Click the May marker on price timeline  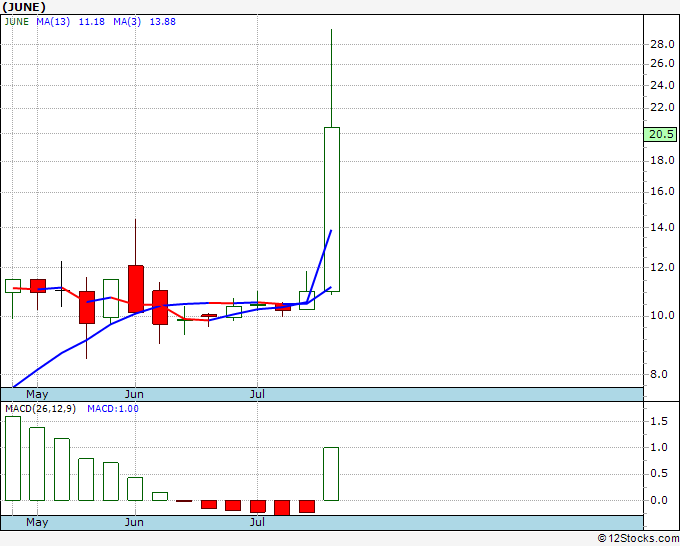[37, 394]
